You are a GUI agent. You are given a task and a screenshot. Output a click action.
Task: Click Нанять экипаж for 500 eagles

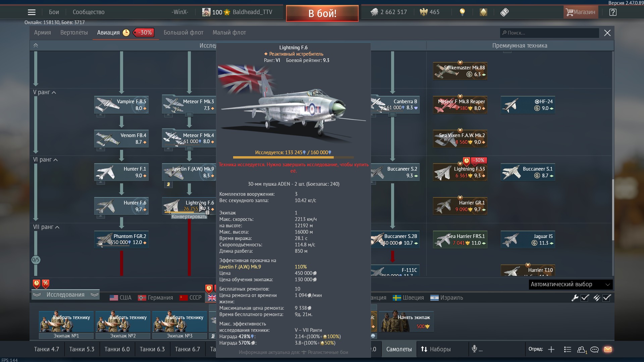click(x=406, y=321)
